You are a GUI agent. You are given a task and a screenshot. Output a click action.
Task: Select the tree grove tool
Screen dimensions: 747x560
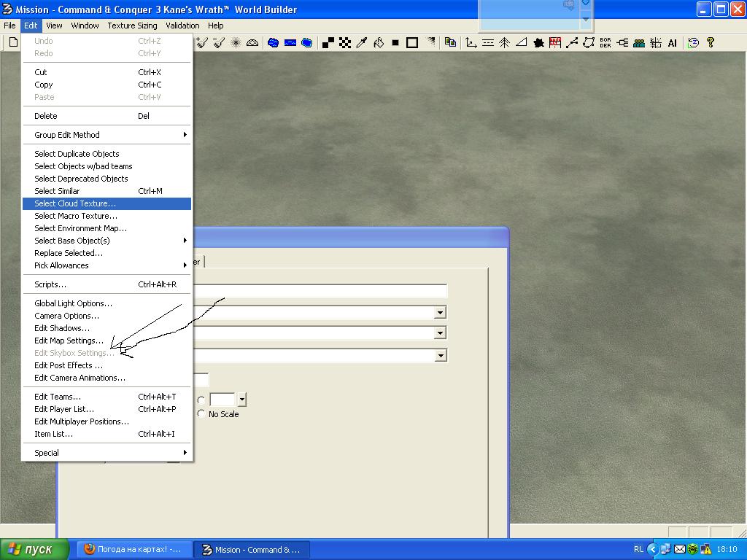[505, 43]
